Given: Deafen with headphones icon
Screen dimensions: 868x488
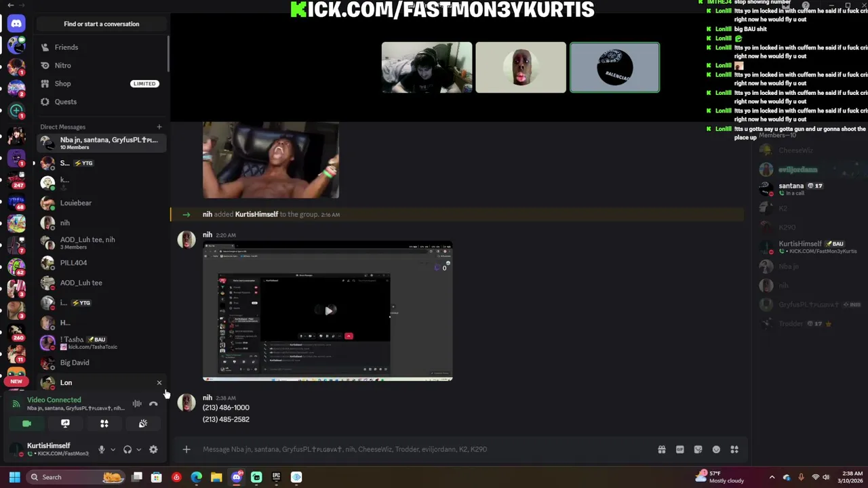Looking at the screenshot, I should coord(127,449).
